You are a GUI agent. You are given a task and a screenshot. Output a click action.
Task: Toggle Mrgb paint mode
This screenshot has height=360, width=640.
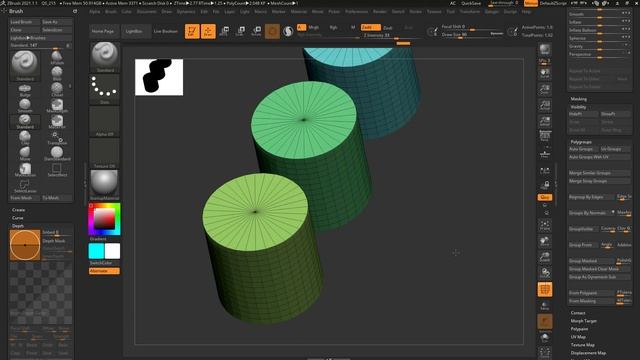313,27
